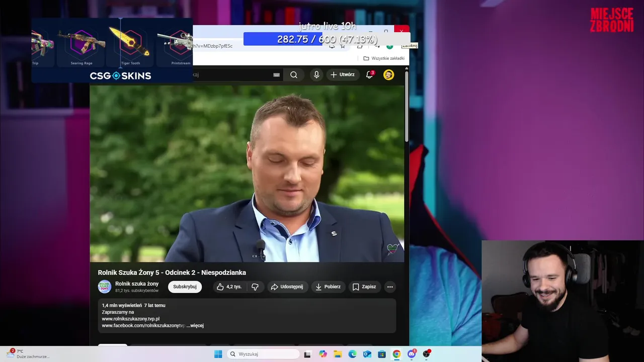Open the on-screen keyboard icon in search box

276,75
